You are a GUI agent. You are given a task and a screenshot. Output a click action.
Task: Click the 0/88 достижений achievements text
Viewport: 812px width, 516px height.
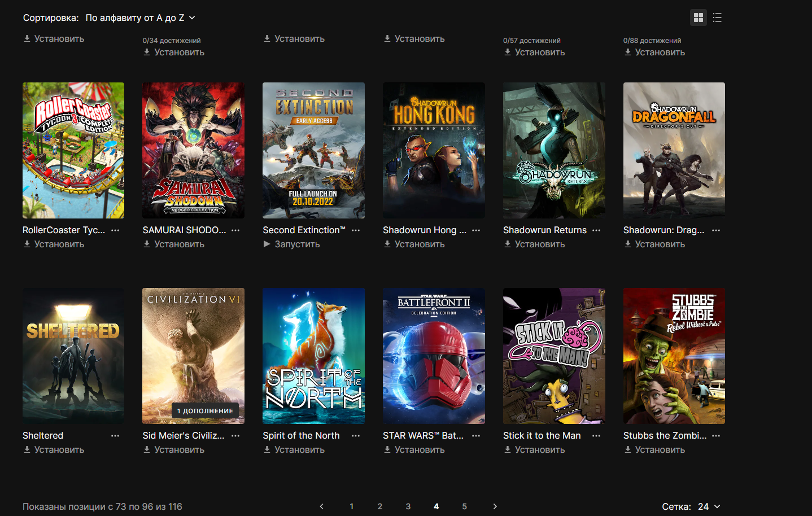[x=652, y=41]
